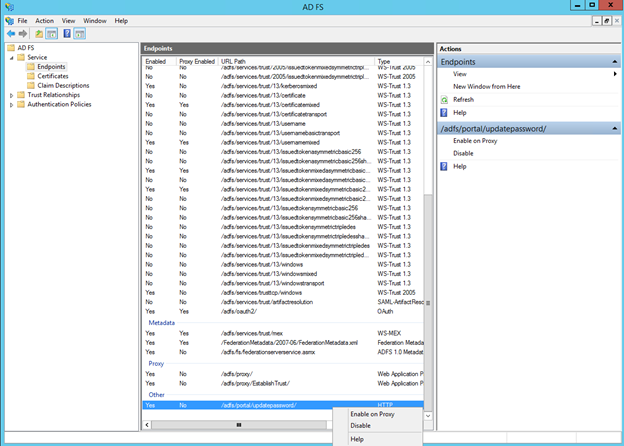Screen dimensions: 624x446
Task: Click the Help icon under Endpoints actions
Action: point(444,113)
